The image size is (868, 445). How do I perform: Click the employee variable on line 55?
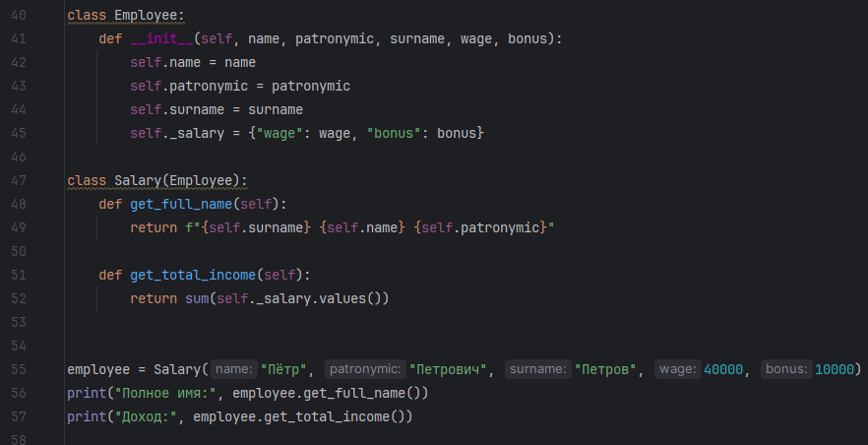[x=98, y=370]
